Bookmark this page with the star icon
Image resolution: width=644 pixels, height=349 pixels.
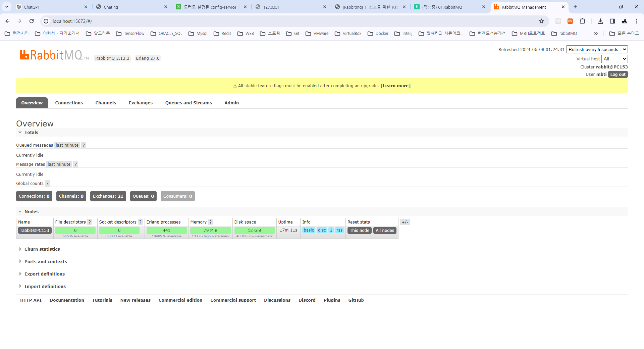541,21
